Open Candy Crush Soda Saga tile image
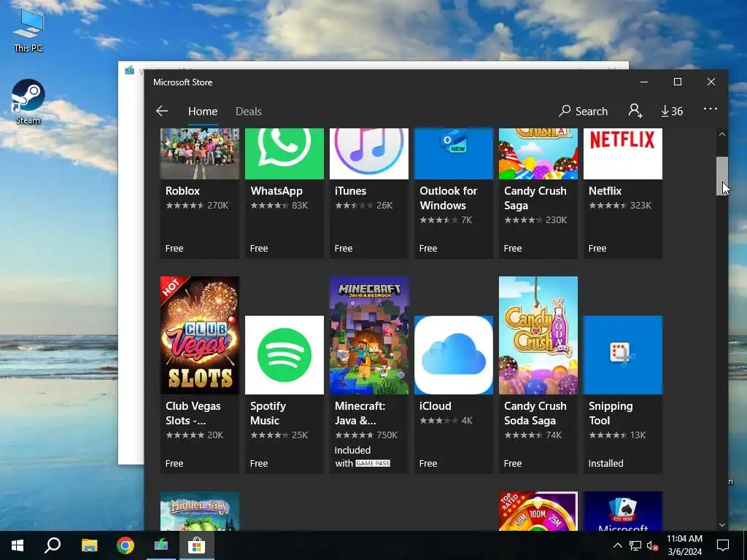The height and width of the screenshot is (560, 747). [538, 335]
